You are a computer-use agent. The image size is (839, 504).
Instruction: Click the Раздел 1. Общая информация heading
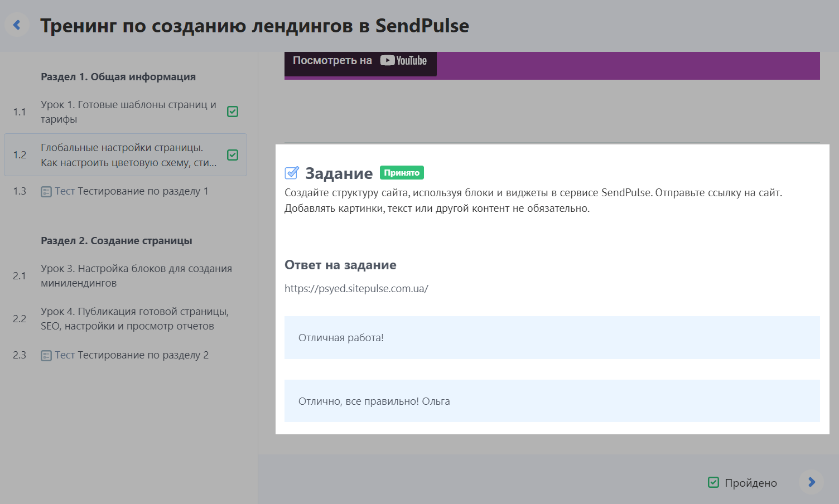click(118, 77)
